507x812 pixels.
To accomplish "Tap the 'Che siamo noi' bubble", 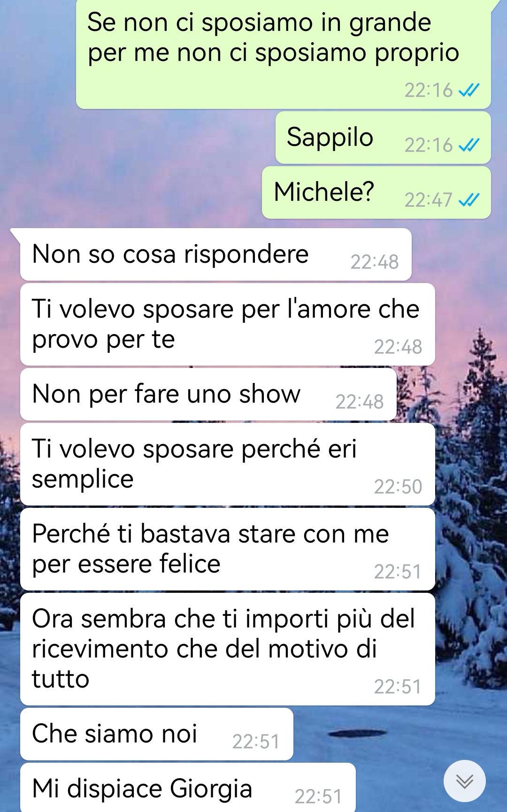I will 157,734.
